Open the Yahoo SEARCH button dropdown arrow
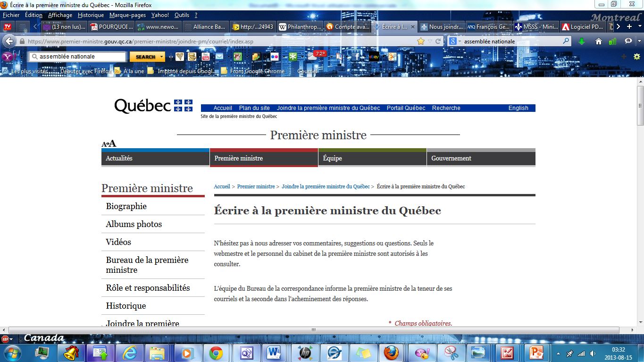 pos(162,57)
